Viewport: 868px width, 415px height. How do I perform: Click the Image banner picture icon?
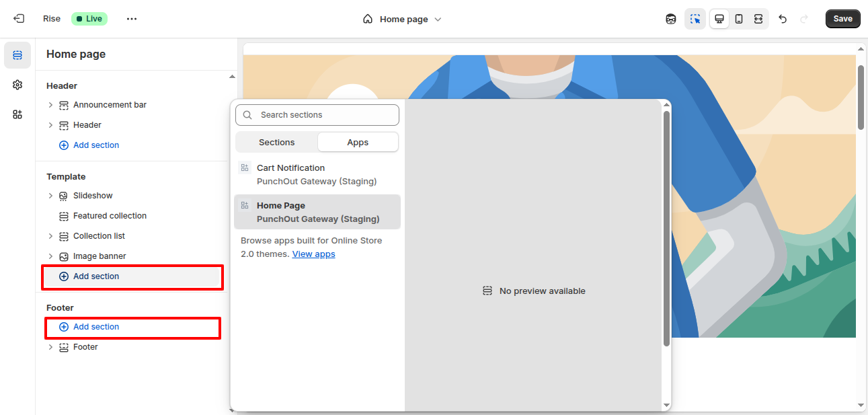click(64, 256)
